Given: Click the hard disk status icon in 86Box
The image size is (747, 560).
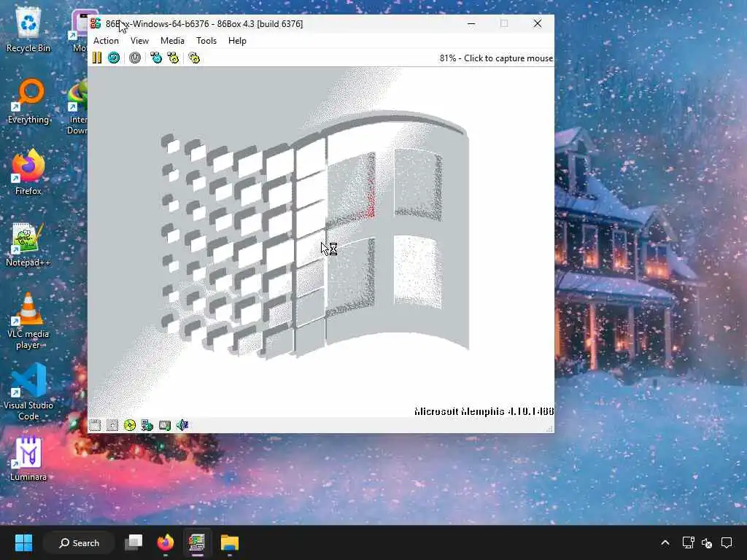Looking at the screenshot, I should coord(165,425).
